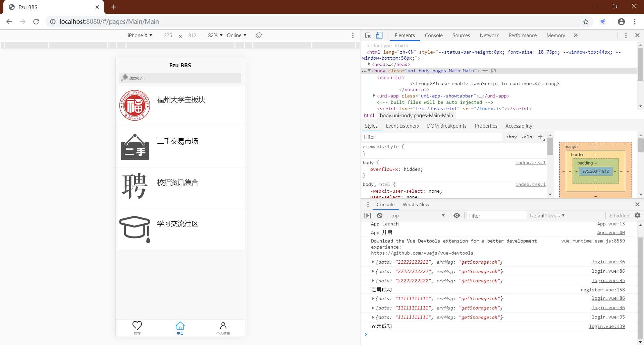Expand the 11111111111 data log from login.vue:95
The height and width of the screenshot is (345, 644).
tap(373, 317)
